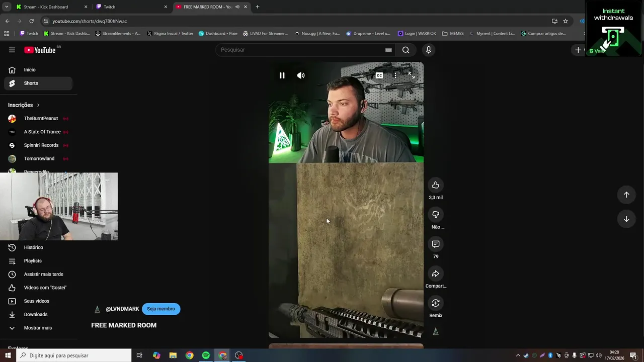This screenshot has height=362, width=644.
Task: Pause the Short video
Action: 282,75
